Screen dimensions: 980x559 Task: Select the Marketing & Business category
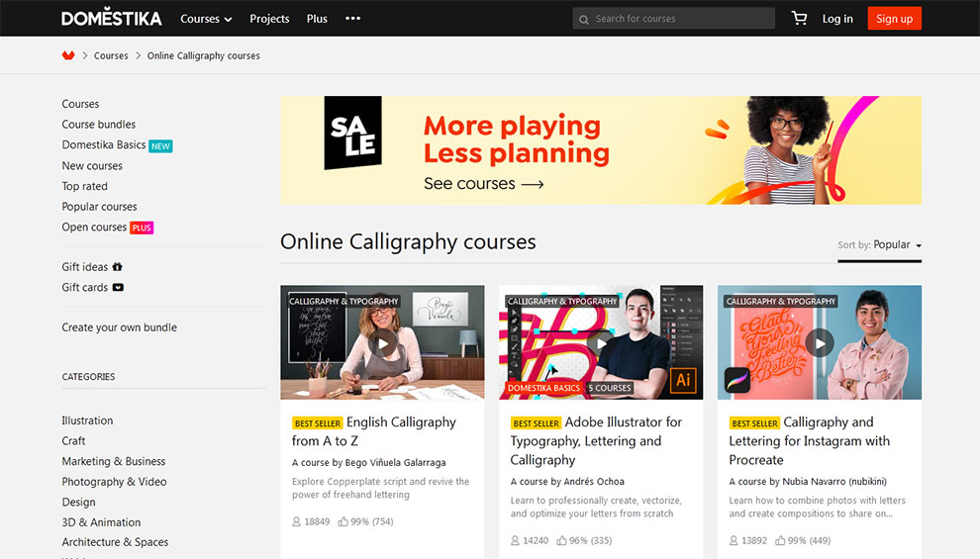click(114, 462)
